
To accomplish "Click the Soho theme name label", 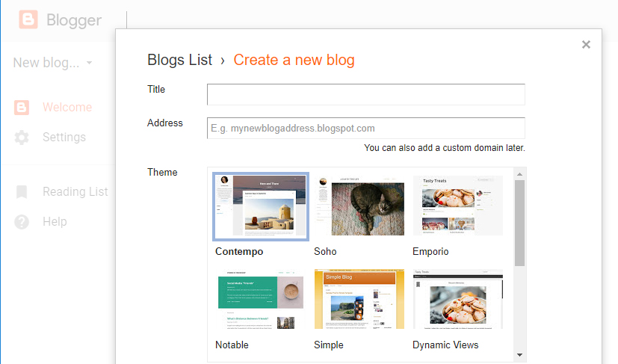I will click(x=325, y=252).
